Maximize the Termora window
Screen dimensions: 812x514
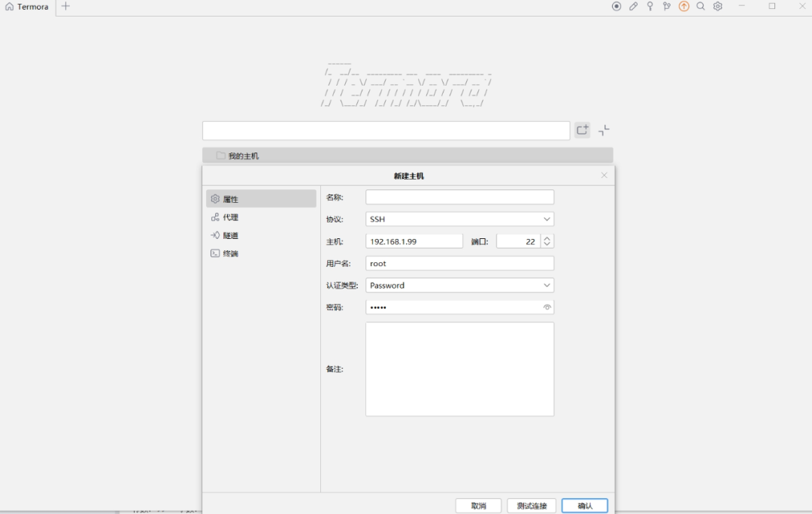click(772, 6)
